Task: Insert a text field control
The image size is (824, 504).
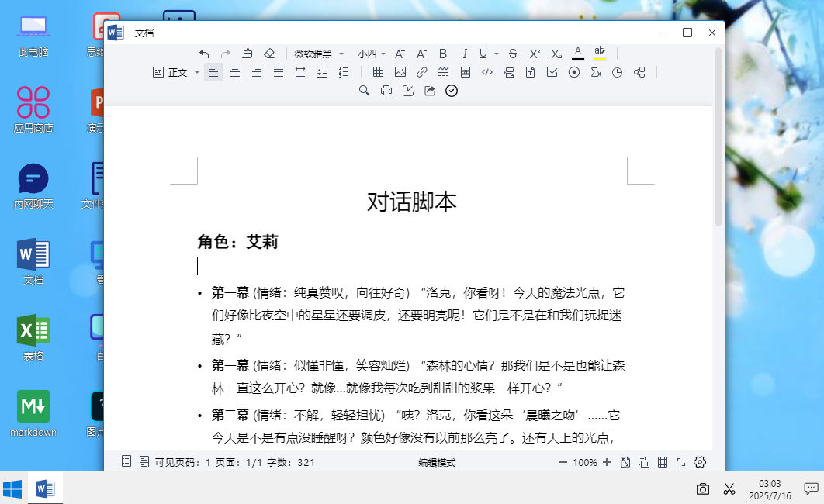Action: 530,72
